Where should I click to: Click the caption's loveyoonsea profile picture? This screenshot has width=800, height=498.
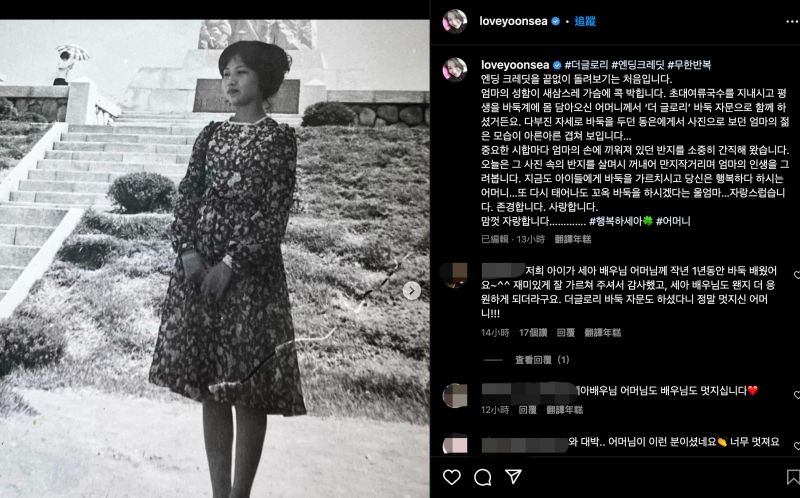455,70
